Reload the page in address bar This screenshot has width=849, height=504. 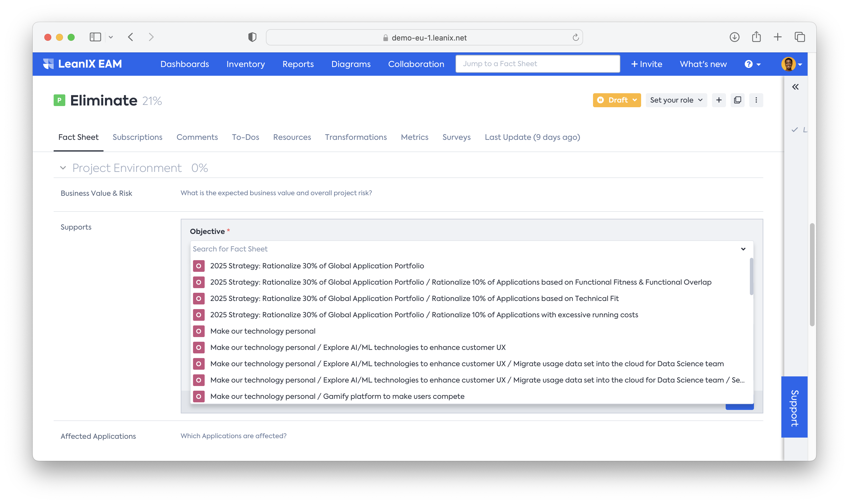click(x=576, y=37)
